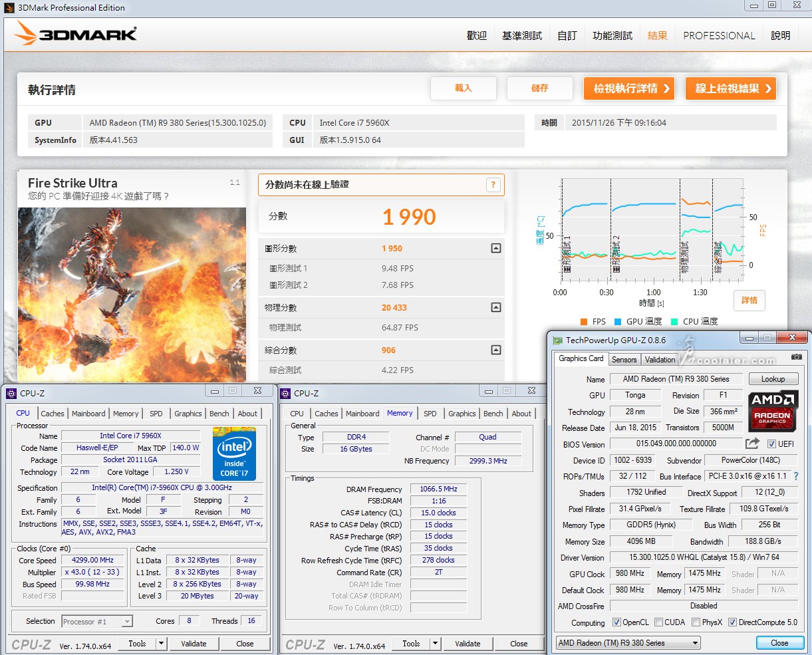Collapse the 物理分數 section
Image resolution: width=812 pixels, height=655 pixels.
pos(495,307)
